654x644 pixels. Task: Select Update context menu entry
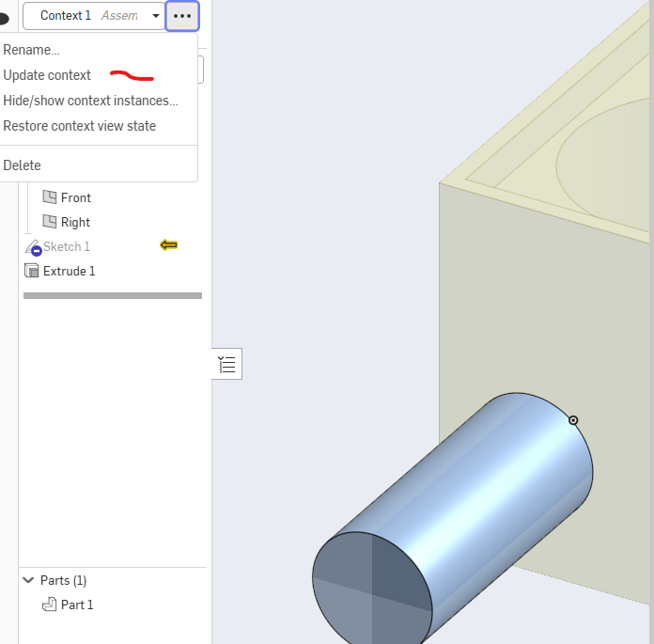tap(47, 75)
